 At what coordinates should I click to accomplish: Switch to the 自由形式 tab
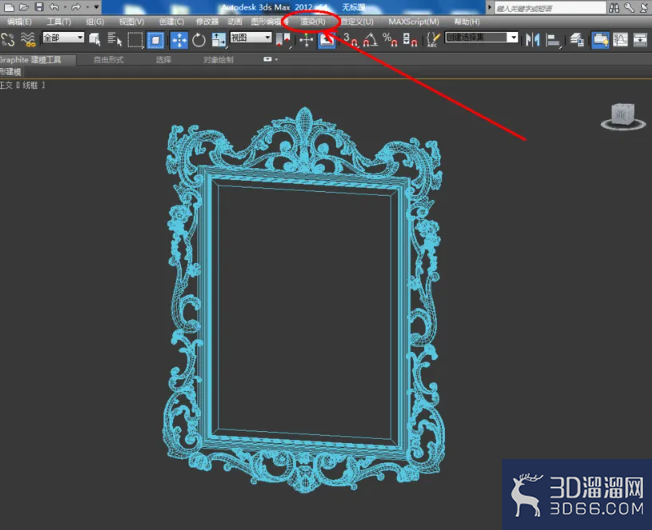(x=109, y=60)
